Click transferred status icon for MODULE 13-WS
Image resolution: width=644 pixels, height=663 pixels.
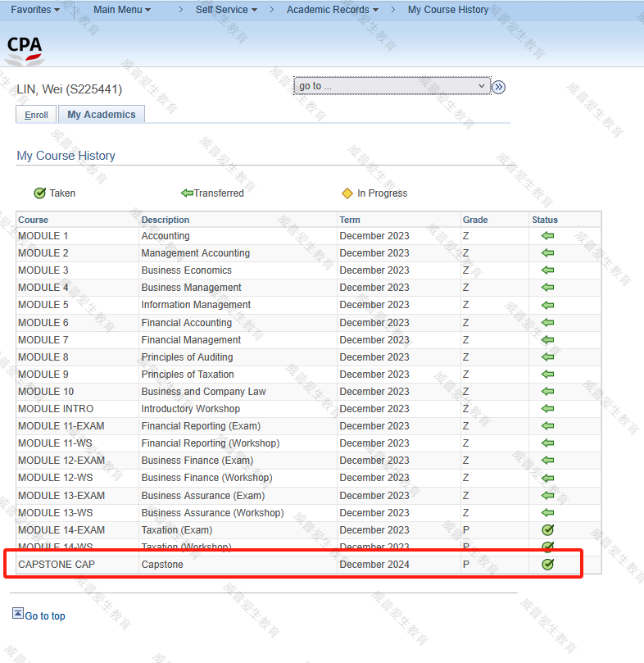pos(547,513)
